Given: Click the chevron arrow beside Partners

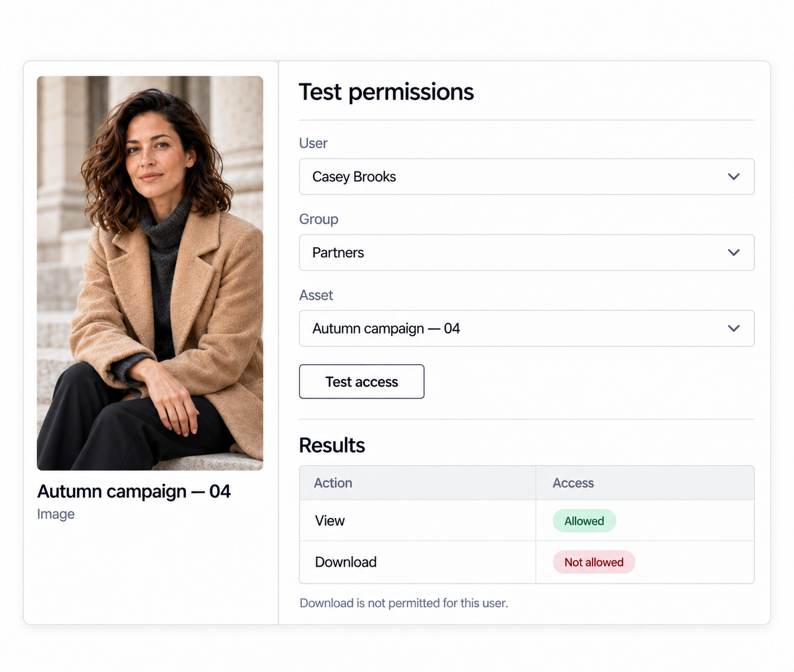Looking at the screenshot, I should tap(733, 252).
